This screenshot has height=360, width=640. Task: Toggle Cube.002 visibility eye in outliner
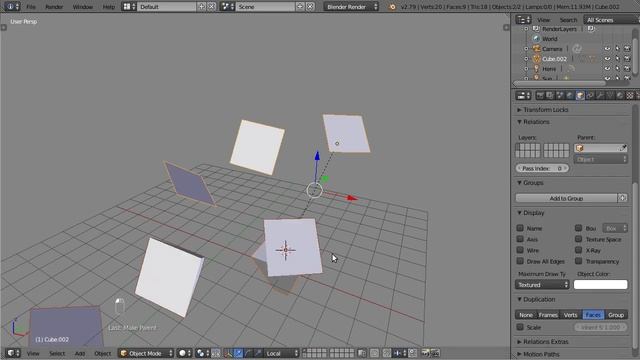pos(607,59)
